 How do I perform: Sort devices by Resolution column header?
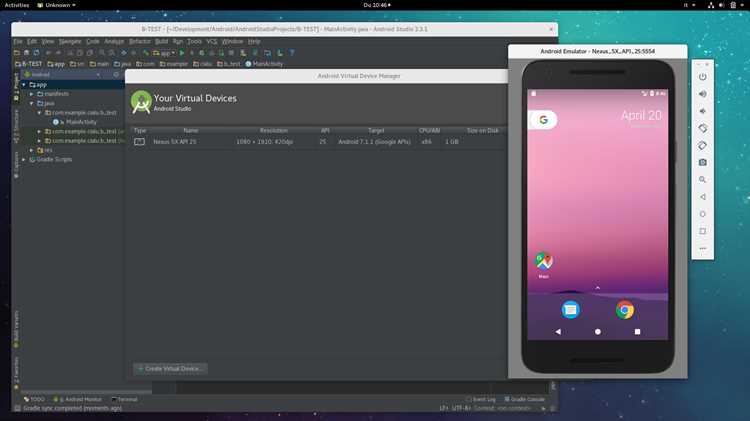pyautogui.click(x=274, y=131)
